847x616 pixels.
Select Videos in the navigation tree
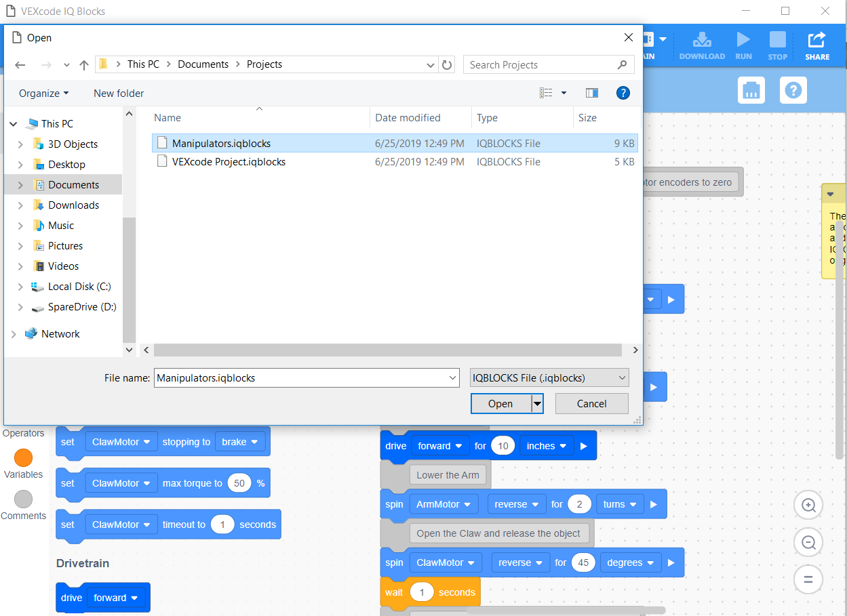click(x=63, y=266)
